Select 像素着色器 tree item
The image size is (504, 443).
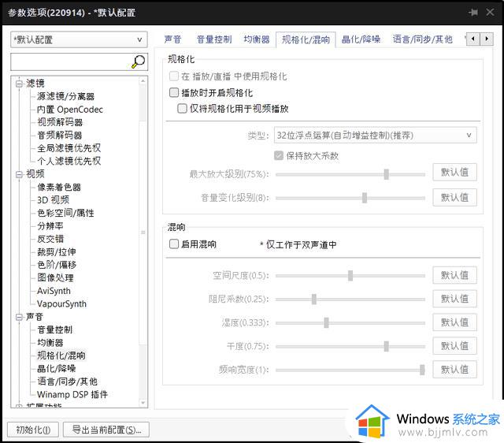click(x=59, y=188)
